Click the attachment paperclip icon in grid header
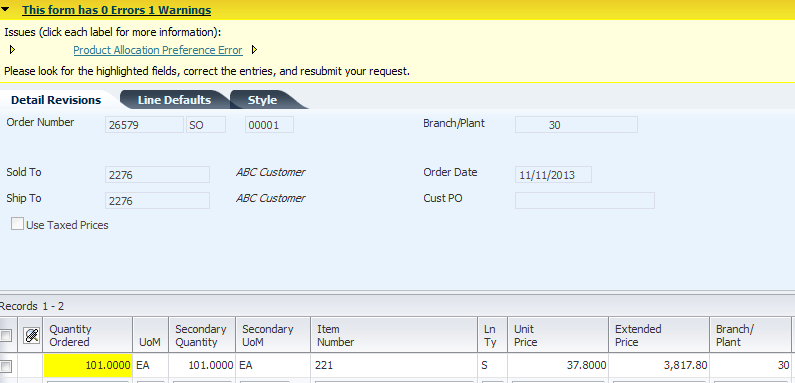Viewport: 795px width, 383px height. coord(32,335)
